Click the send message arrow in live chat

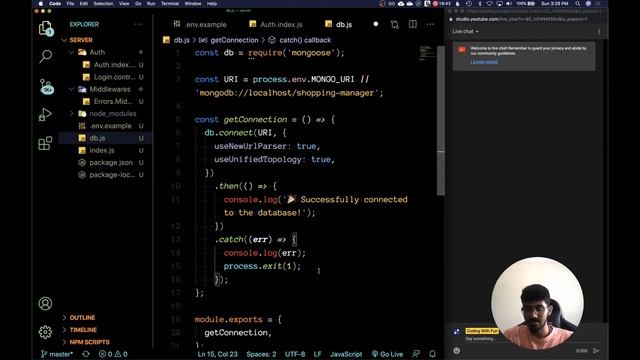coord(596,351)
